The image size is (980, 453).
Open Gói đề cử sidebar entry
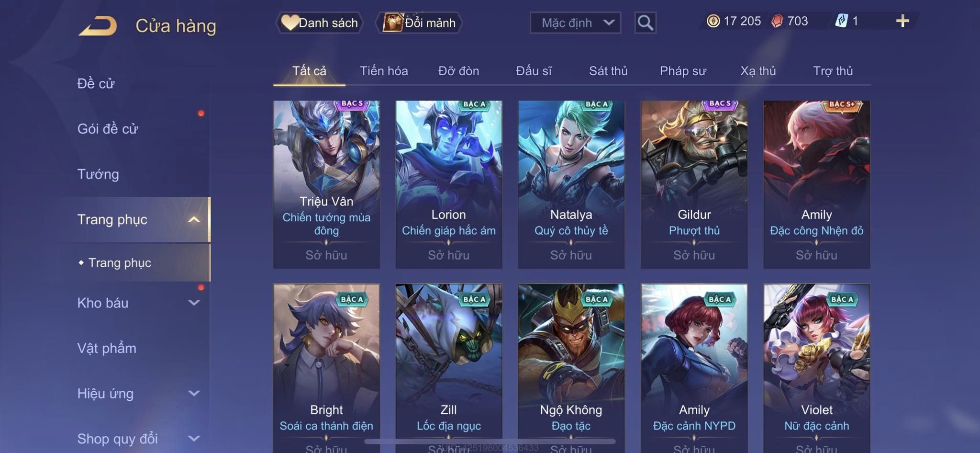108,129
